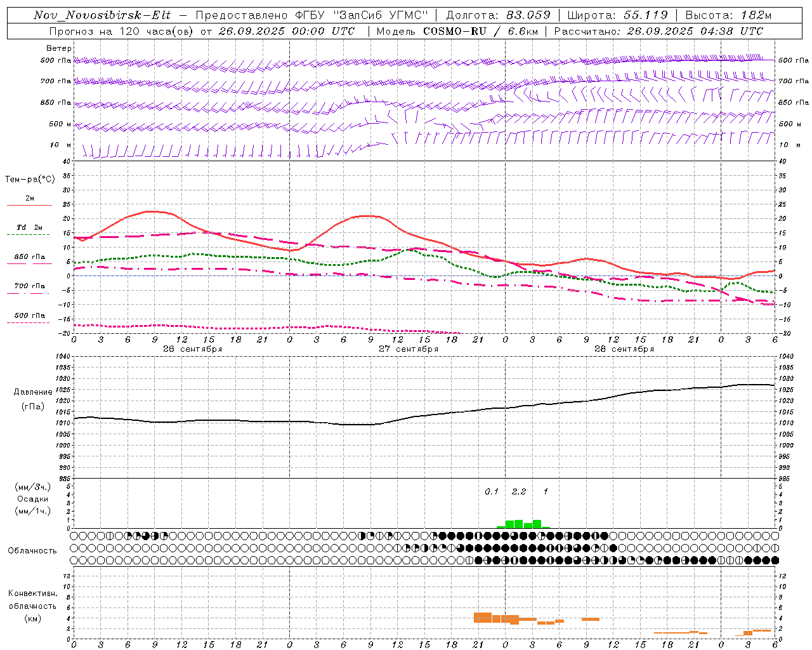Select the Модель COSMO-RU / 6.6км label
This screenshot has width=812, height=650.
click(456, 31)
